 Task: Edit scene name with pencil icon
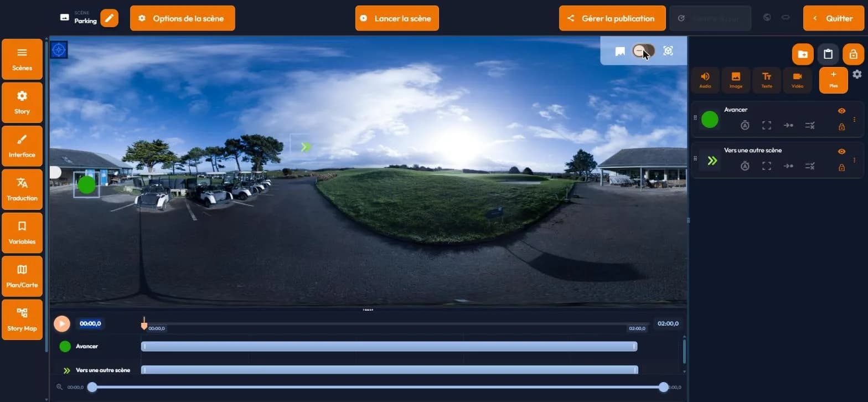110,18
